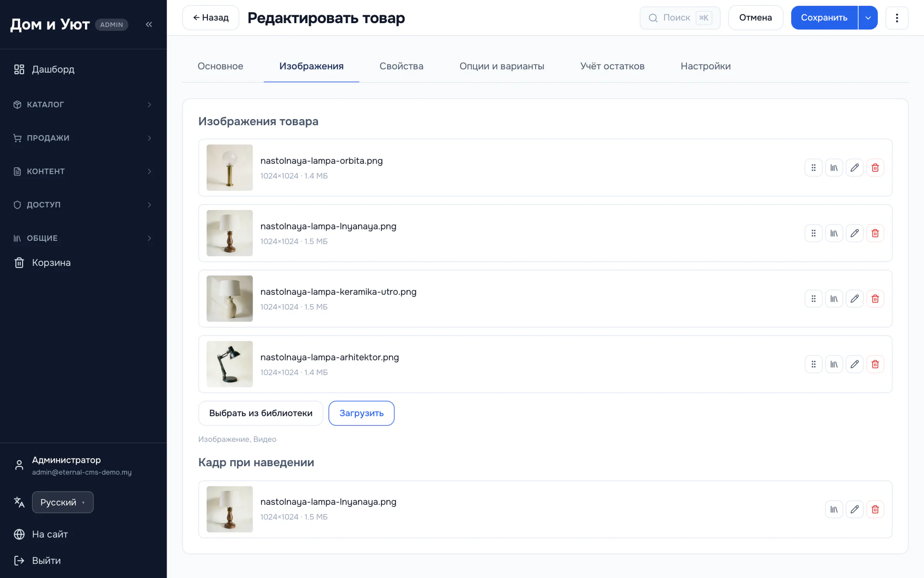This screenshot has width=924, height=578.
Task: Open Дашборд in the sidebar
Action: pos(83,69)
